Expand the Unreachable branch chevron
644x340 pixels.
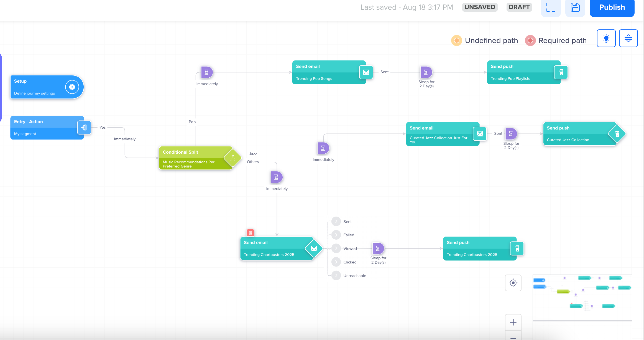(336, 275)
